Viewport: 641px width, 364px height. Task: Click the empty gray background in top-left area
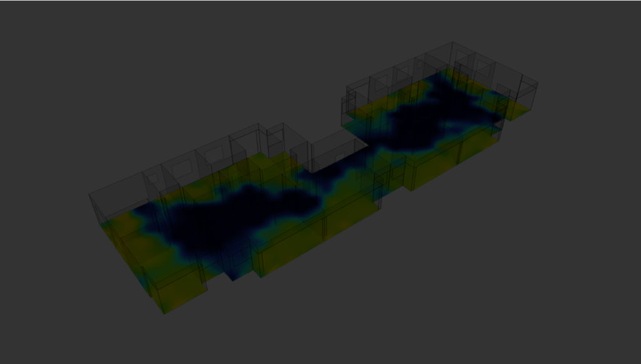point(94,63)
